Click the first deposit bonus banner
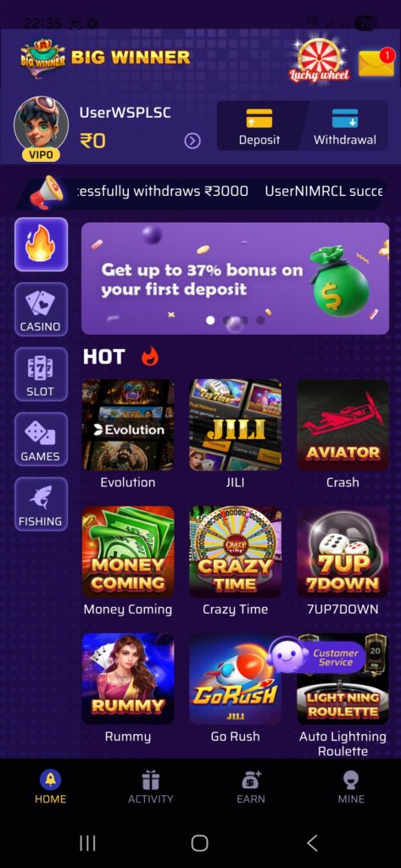This screenshot has width=401, height=868. [236, 278]
